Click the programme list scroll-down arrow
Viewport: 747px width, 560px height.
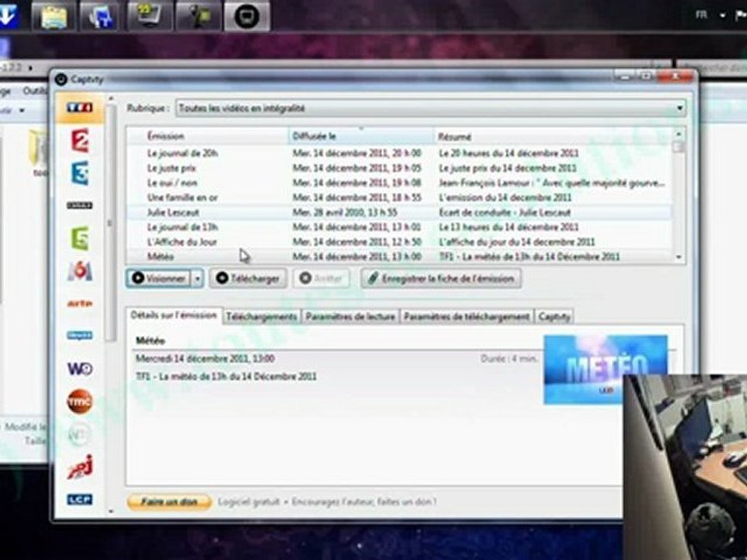coord(679,257)
